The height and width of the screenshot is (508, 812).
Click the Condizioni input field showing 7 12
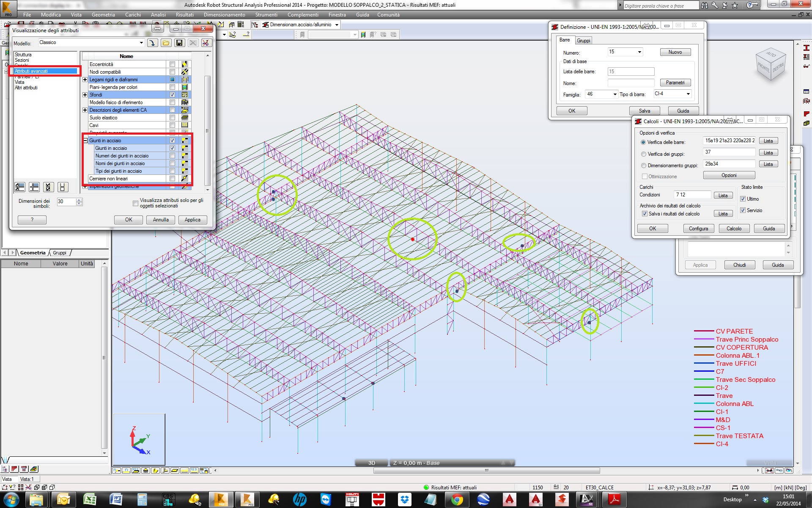pyautogui.click(x=691, y=195)
